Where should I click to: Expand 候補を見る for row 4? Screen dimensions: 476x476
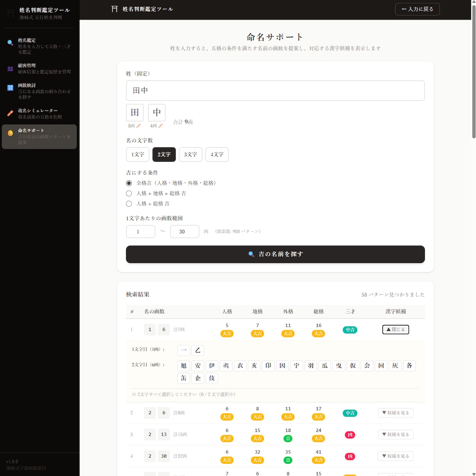pos(396,456)
